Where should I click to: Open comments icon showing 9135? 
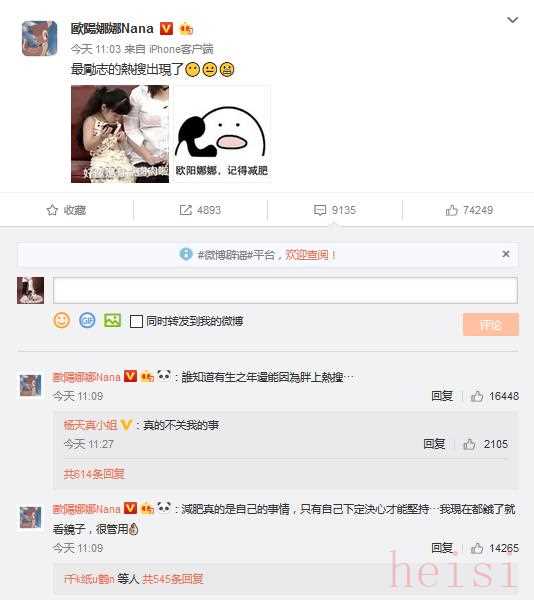coord(319,210)
